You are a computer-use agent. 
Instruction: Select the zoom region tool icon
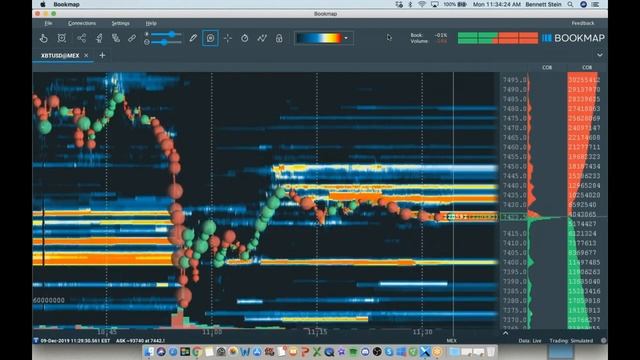point(62,38)
